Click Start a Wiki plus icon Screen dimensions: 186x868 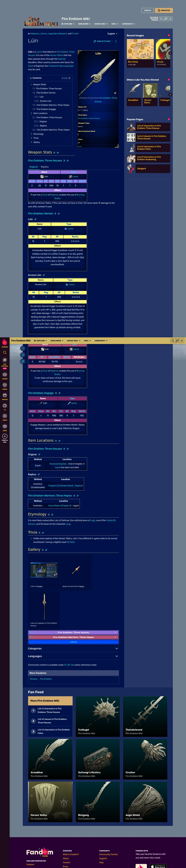tap(5, 436)
